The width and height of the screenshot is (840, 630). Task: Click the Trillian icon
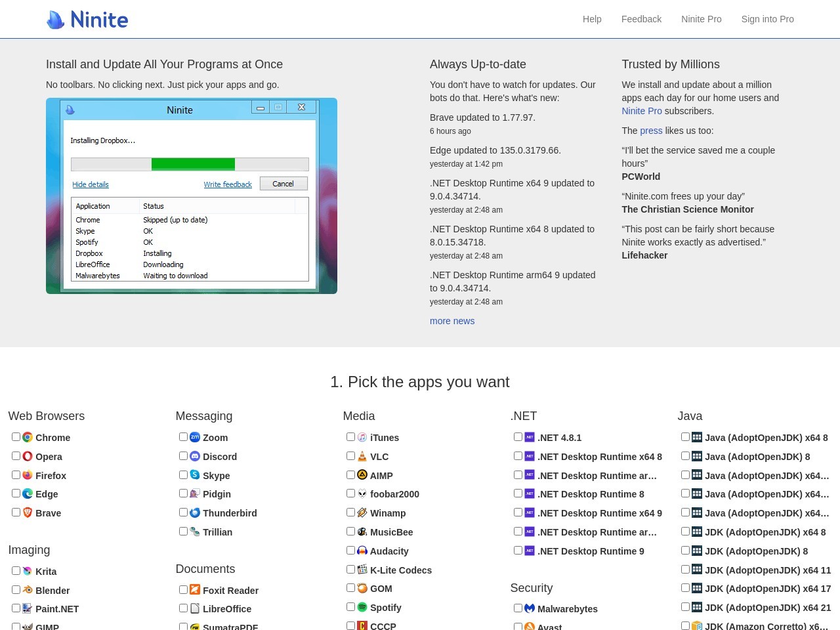click(x=195, y=532)
